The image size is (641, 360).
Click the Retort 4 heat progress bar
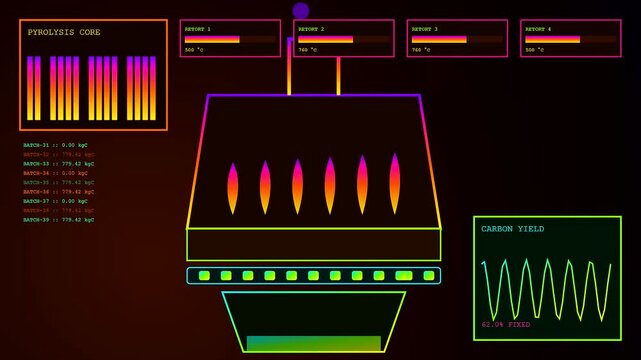click(x=571, y=40)
